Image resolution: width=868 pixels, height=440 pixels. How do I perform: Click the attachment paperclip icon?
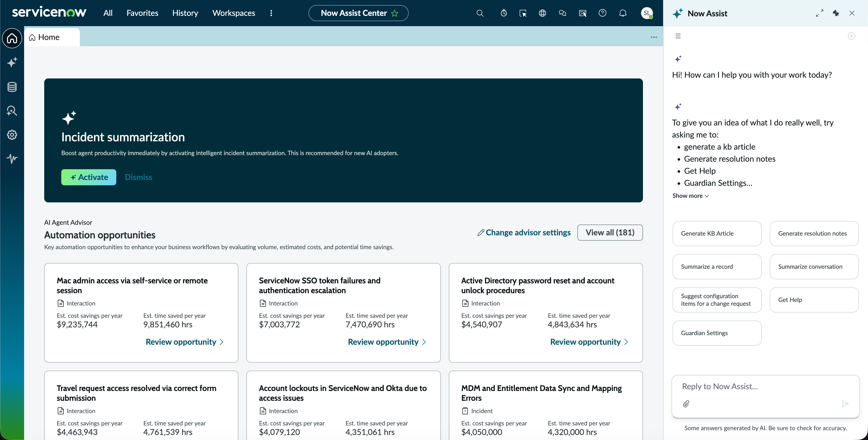(686, 404)
